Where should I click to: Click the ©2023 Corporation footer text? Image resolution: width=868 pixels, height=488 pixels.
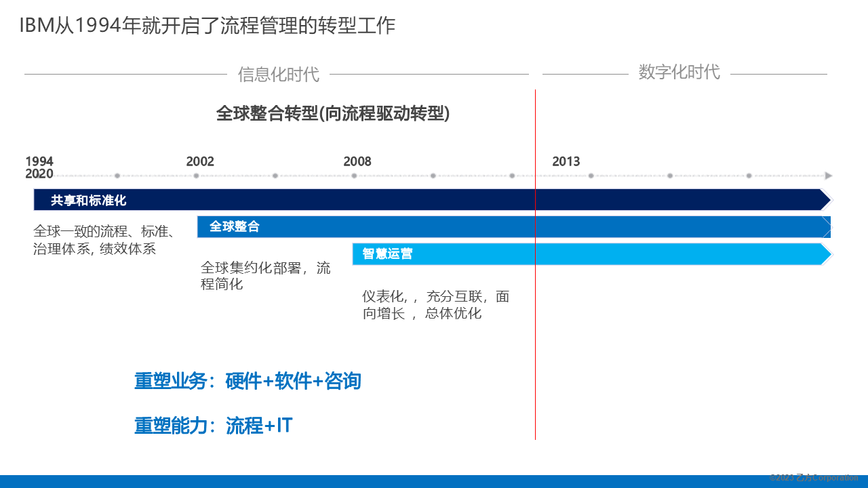(x=814, y=478)
